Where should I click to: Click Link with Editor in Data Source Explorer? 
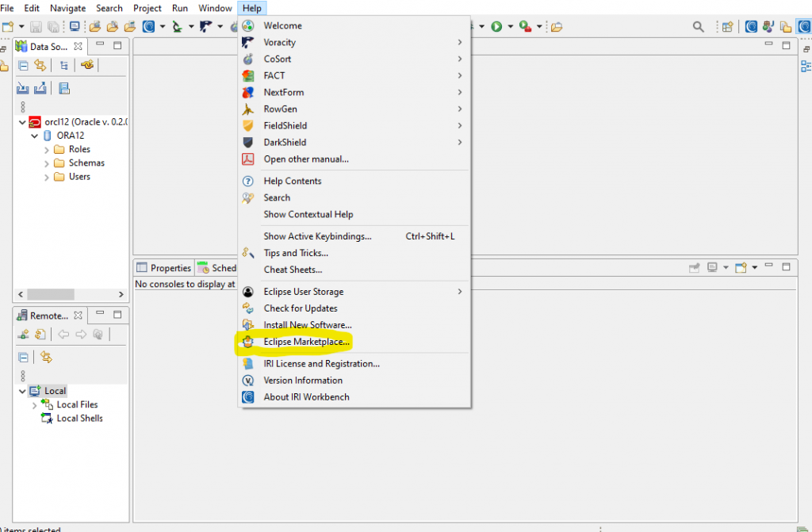point(40,65)
